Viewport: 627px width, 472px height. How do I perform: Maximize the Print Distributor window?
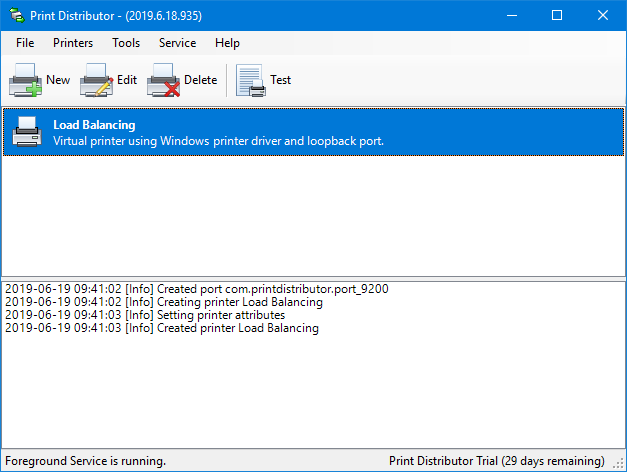pos(557,16)
